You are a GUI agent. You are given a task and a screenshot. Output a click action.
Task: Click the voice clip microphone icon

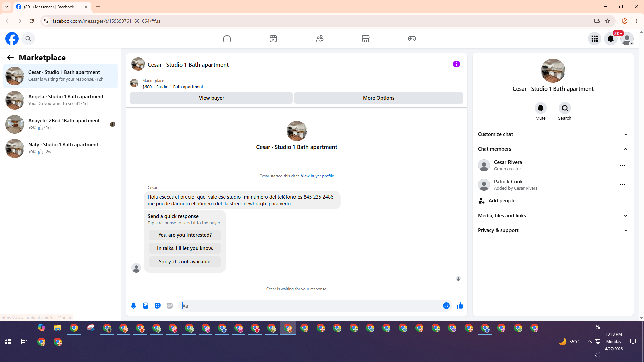pos(133,306)
